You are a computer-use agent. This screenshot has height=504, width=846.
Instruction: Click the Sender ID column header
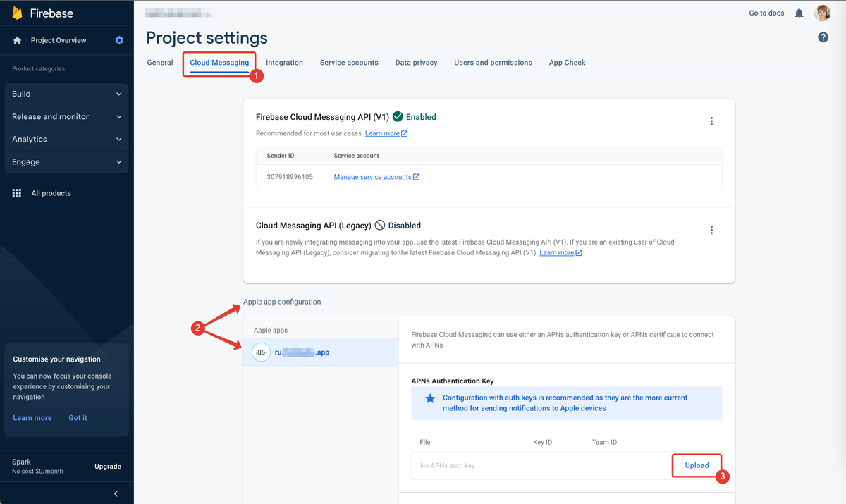pyautogui.click(x=281, y=156)
